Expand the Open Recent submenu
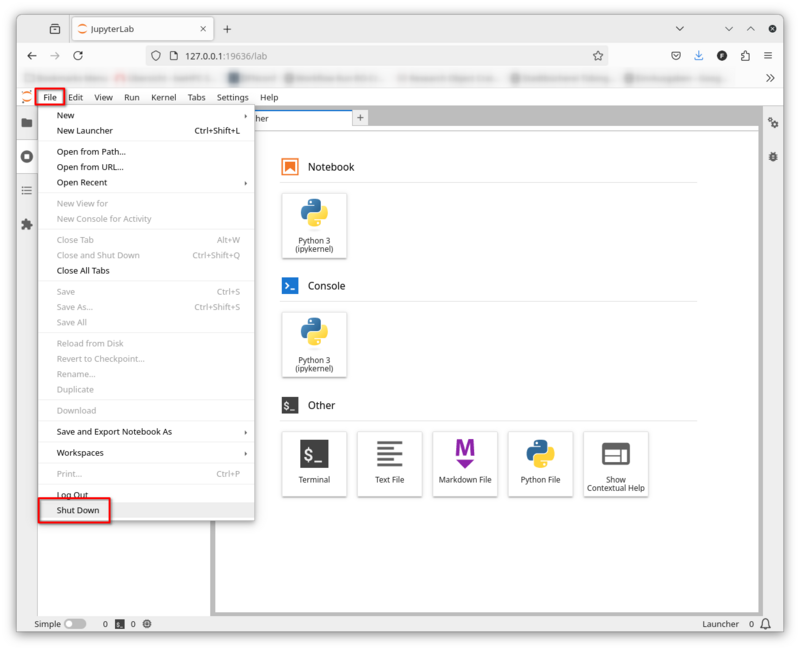This screenshot has height=650, width=800. [147, 183]
